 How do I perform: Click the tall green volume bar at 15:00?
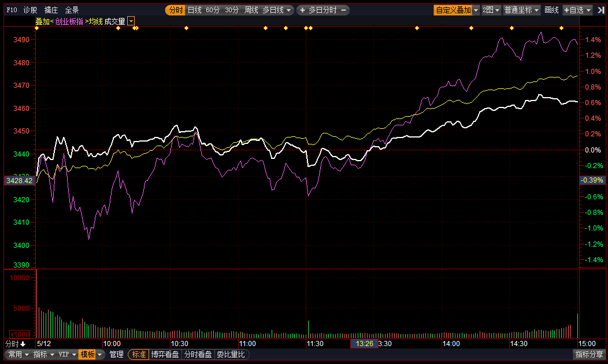click(578, 326)
